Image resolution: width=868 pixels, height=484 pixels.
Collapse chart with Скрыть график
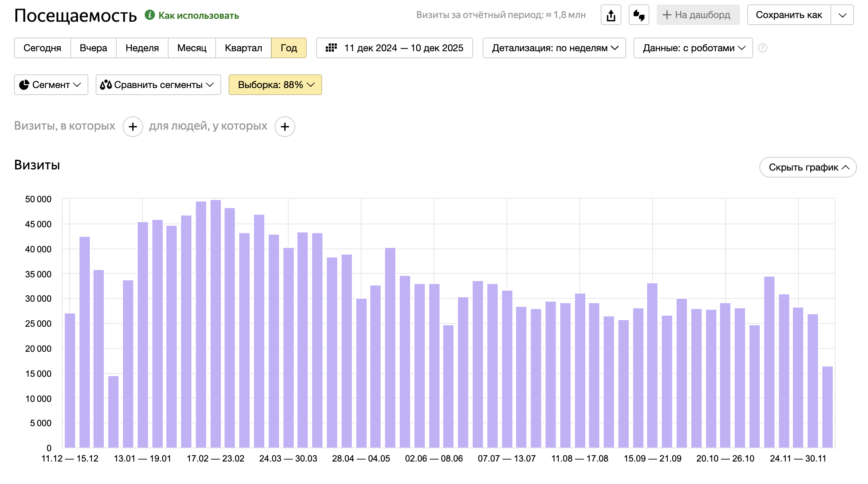[x=808, y=167]
